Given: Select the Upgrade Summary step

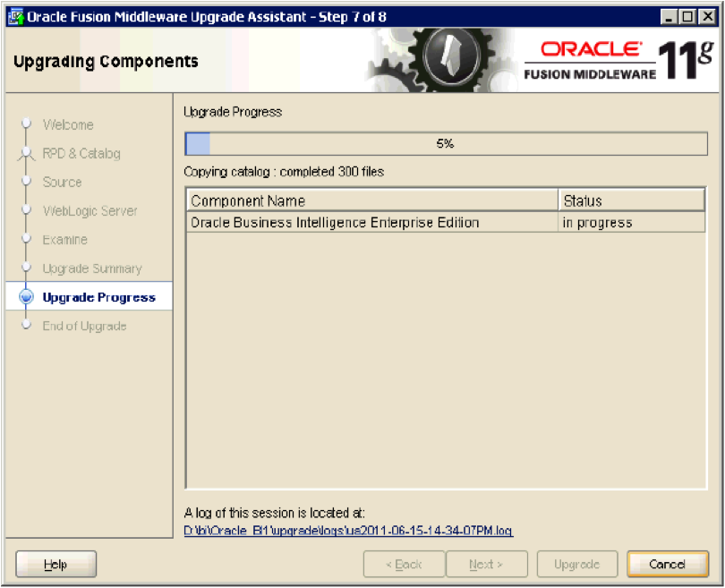Looking at the screenshot, I should pyautogui.click(x=92, y=268).
